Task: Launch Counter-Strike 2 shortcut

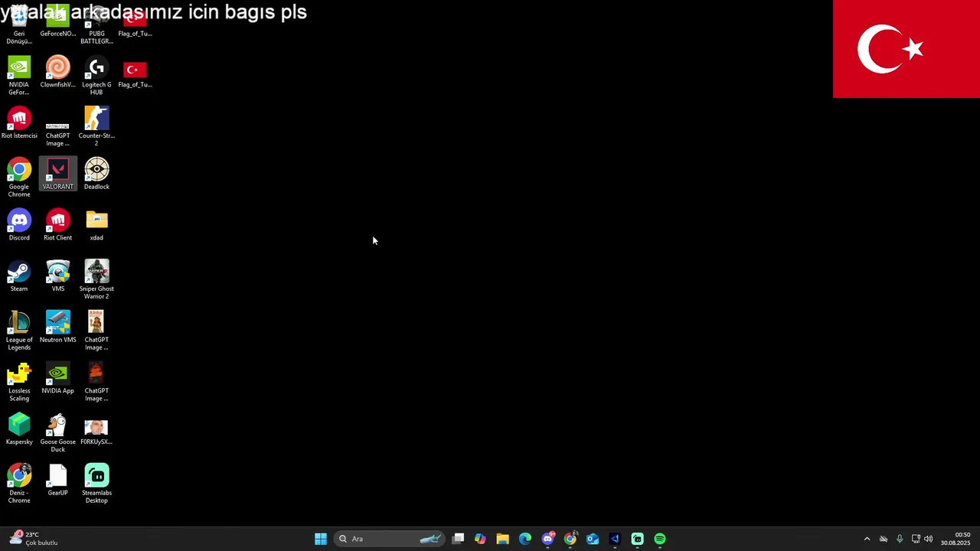Action: click(96, 127)
